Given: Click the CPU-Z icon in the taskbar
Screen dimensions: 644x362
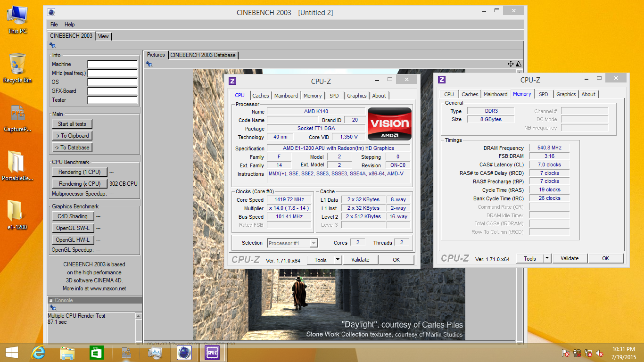Looking at the screenshot, I should click(212, 353).
